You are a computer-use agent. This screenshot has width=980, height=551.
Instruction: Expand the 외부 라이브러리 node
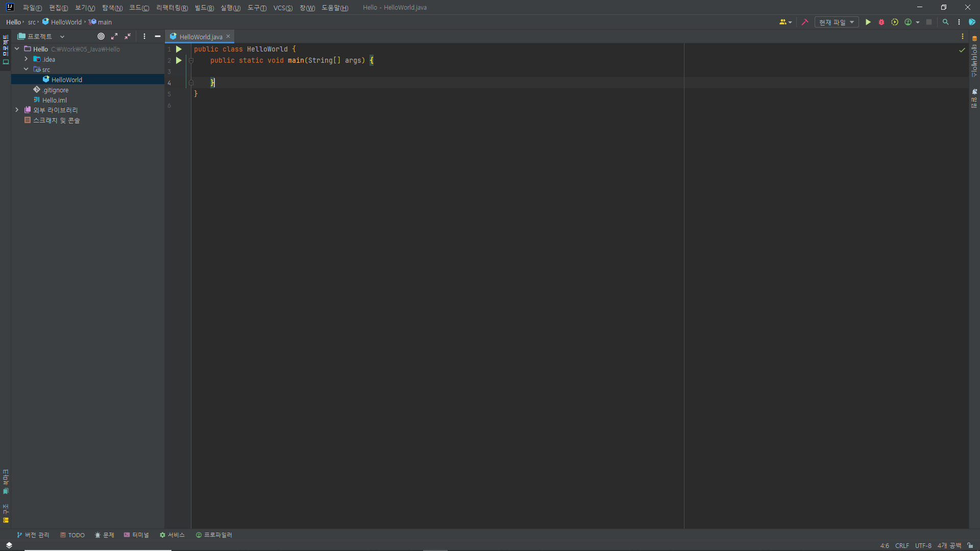17,110
